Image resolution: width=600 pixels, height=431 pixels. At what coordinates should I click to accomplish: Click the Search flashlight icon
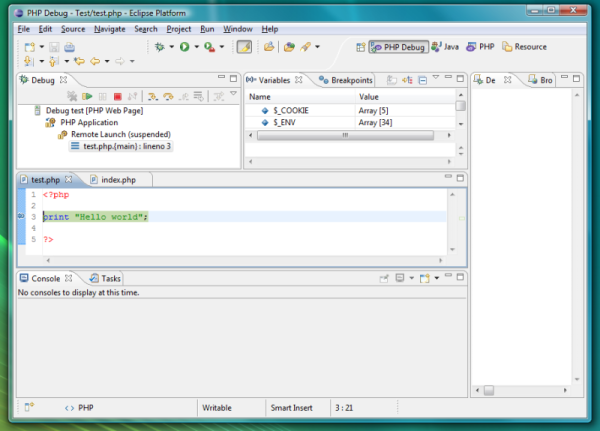305,47
